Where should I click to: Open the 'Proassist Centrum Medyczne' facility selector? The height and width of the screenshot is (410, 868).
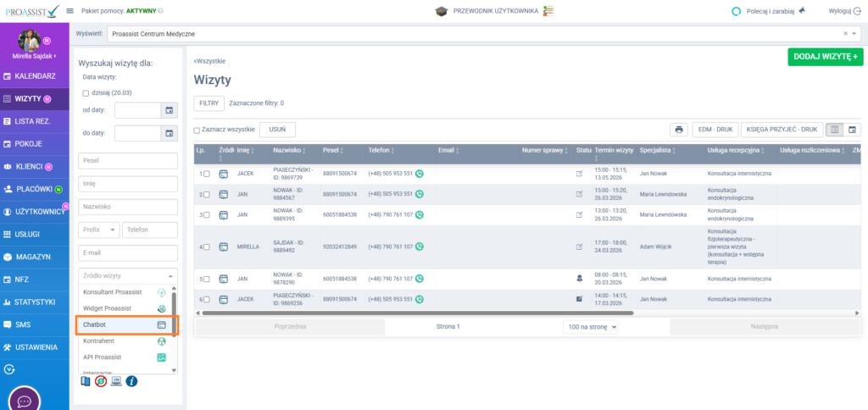pyautogui.click(x=479, y=33)
